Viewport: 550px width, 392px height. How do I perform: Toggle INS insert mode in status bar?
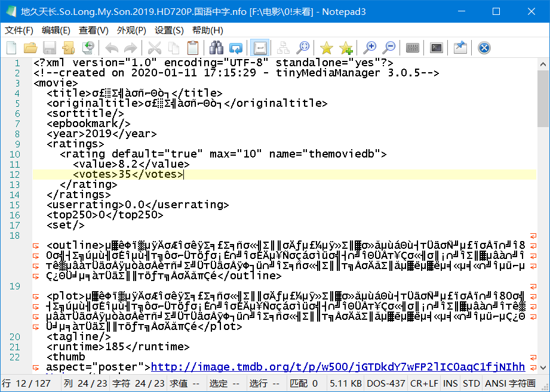pyautogui.click(x=450, y=383)
